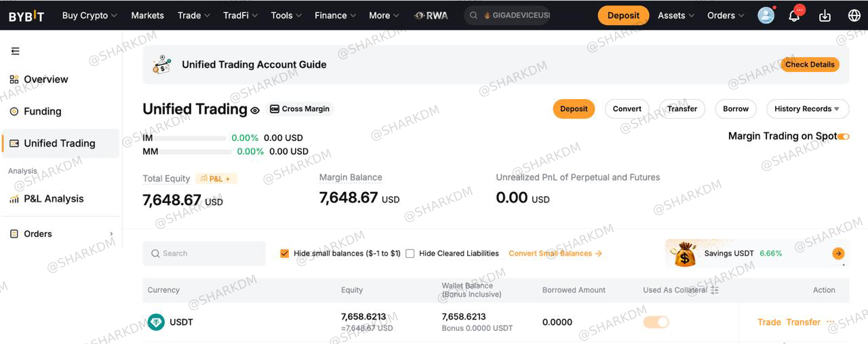Click the orange Deposit button in navbar
The height and width of the screenshot is (344, 868).
click(x=623, y=16)
